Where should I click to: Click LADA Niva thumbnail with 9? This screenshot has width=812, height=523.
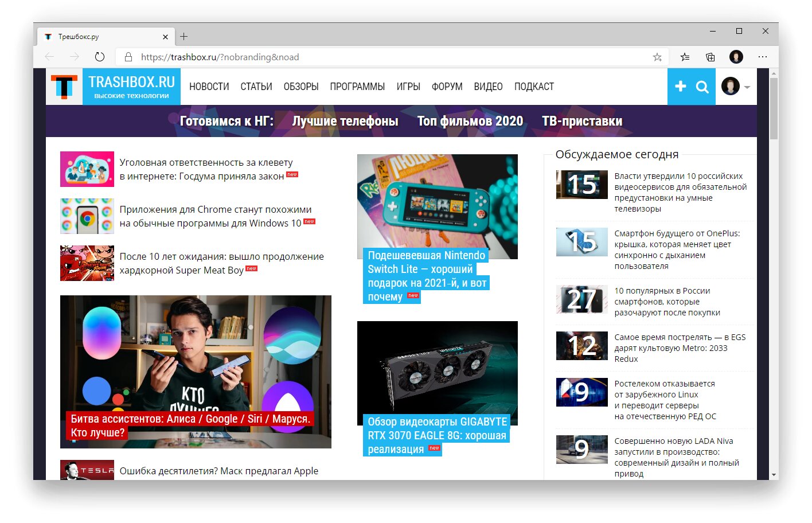pos(582,450)
